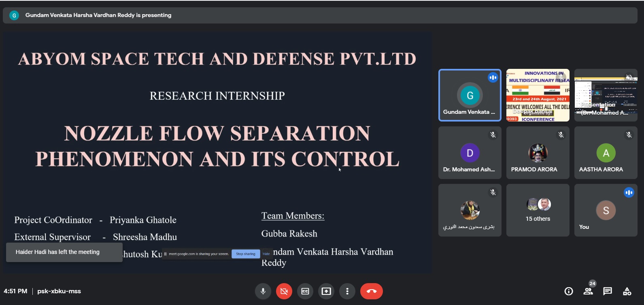Select Deepak Bansal conference banner tile
644x305 pixels.
coord(538,95)
